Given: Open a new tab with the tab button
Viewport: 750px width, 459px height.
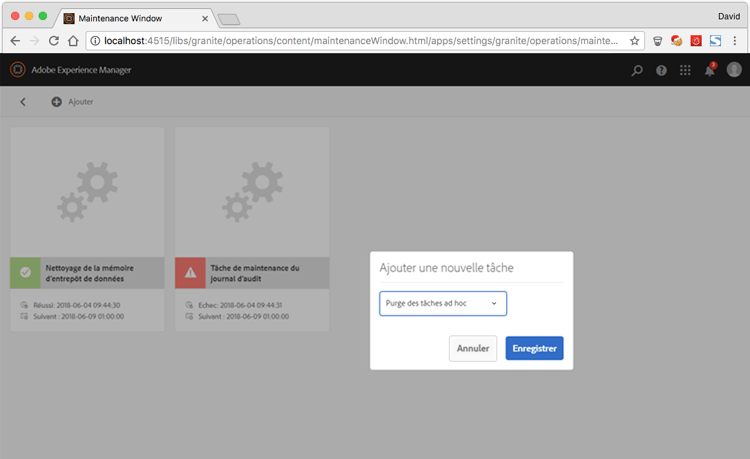Looking at the screenshot, I should 229,19.
